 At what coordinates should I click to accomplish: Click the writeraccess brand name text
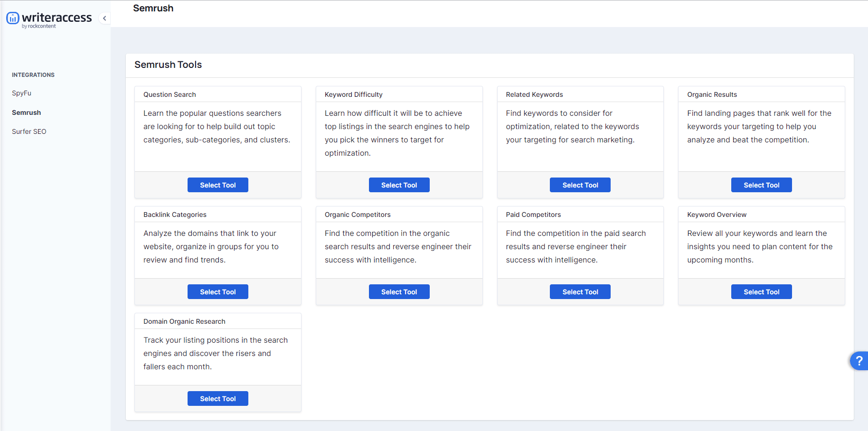click(57, 18)
